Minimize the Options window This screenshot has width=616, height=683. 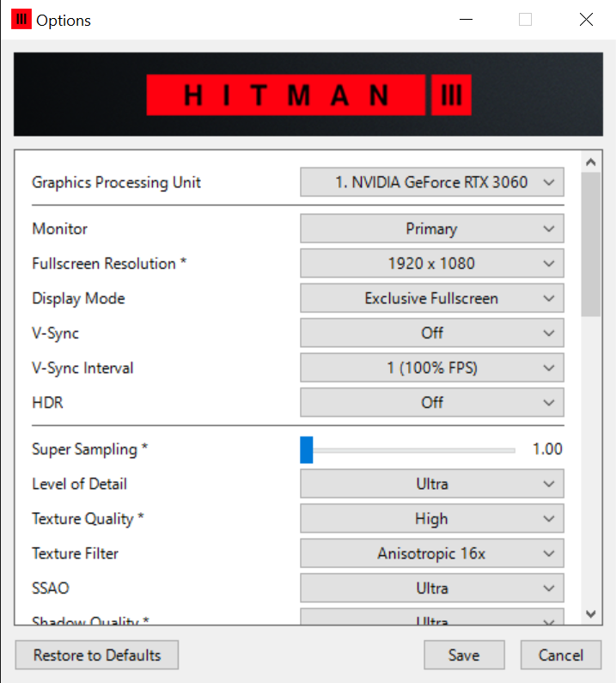[x=466, y=19]
